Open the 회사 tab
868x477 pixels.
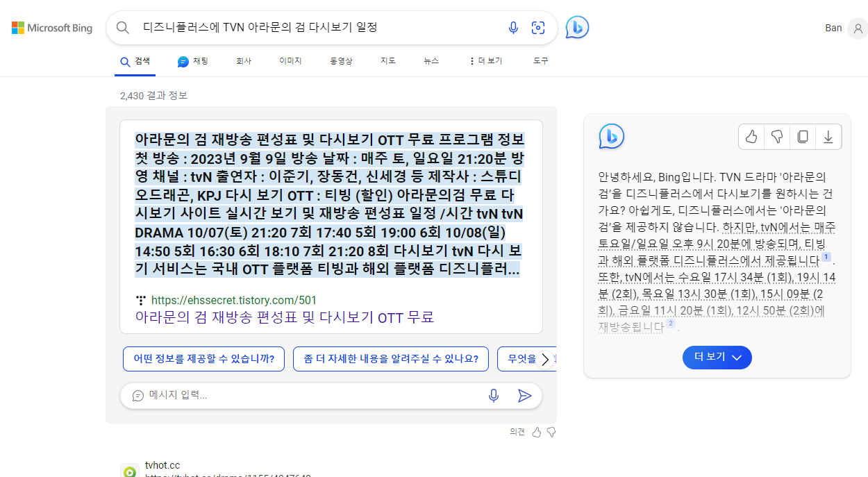click(x=244, y=61)
